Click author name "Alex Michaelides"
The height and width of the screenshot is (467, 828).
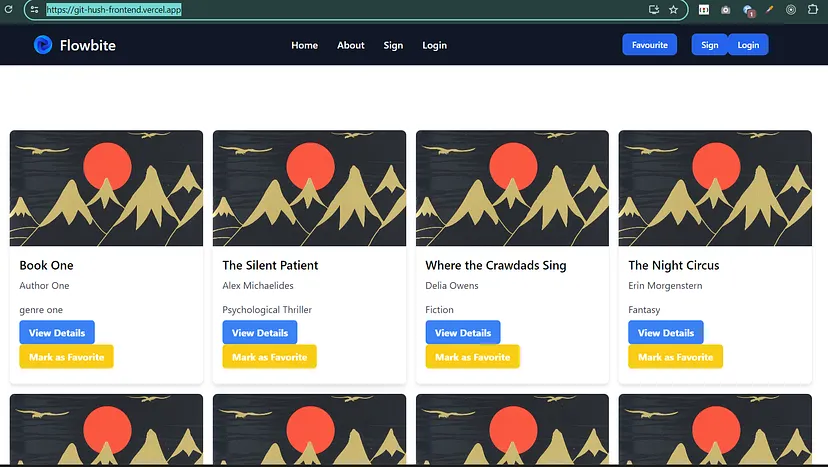[258, 286]
